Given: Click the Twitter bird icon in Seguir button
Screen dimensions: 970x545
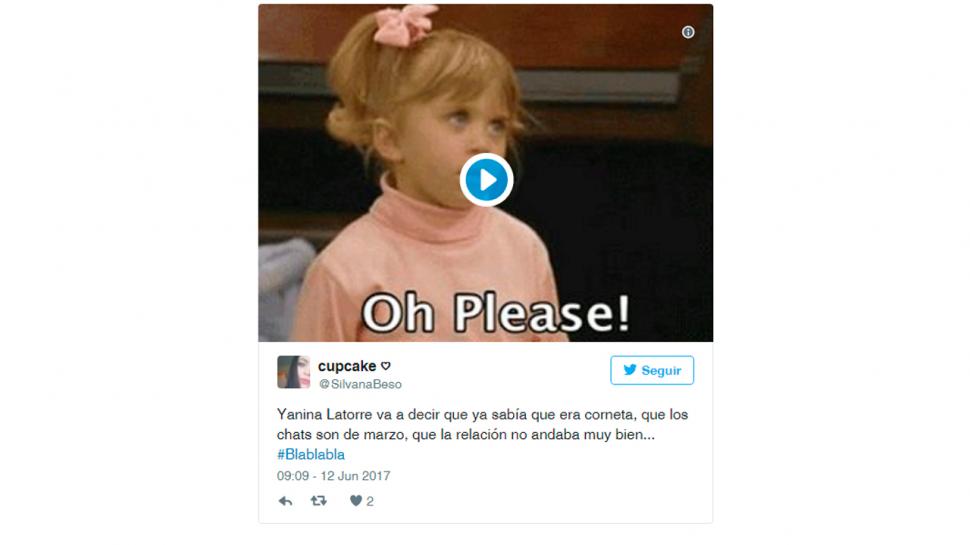Looking at the screenshot, I should coord(630,370).
